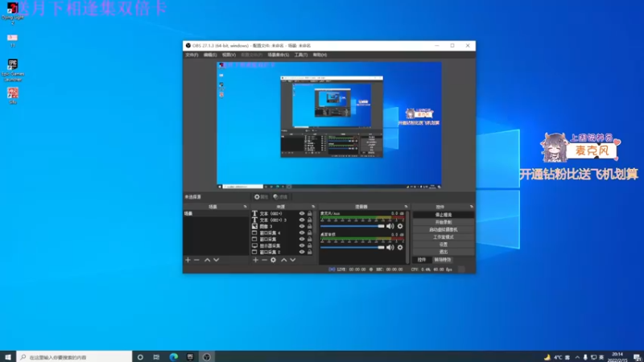The width and height of the screenshot is (644, 362).
Task: Remove selected scene with the minus icon
Action: coord(196,260)
